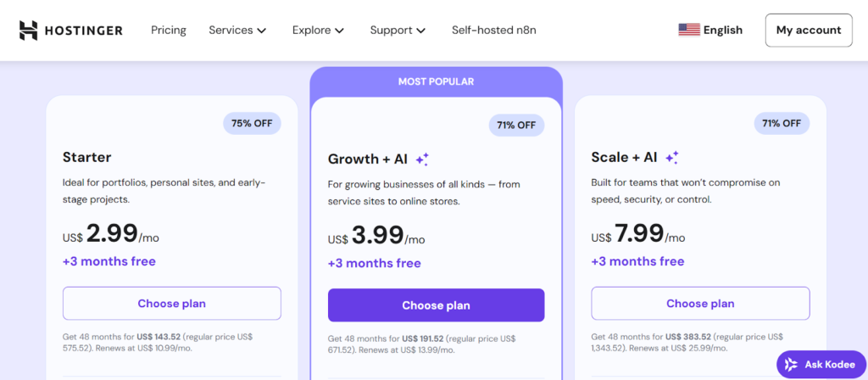The width and height of the screenshot is (868, 380).
Task: Click the MOST POPULAR banner
Action: click(x=436, y=81)
